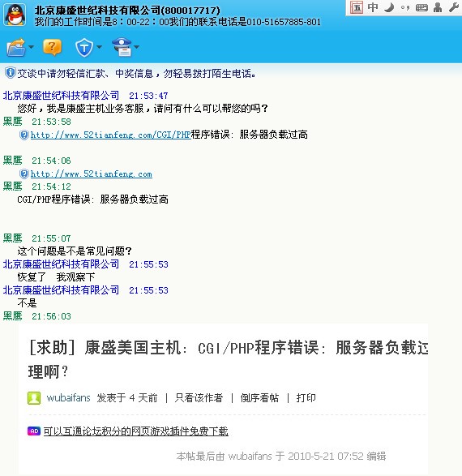462x476 pixels.
Task: Toggle Chinese/English mode via 中 indicator
Action: pyautogui.click(x=373, y=7)
